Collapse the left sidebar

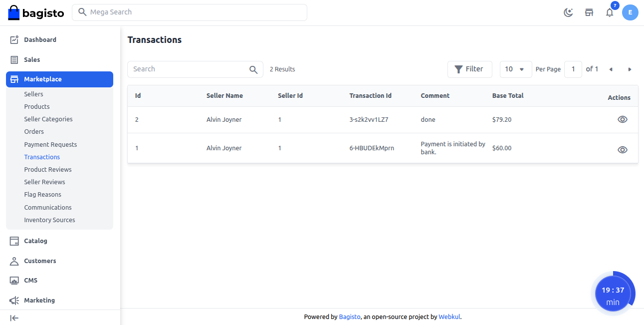click(x=14, y=318)
